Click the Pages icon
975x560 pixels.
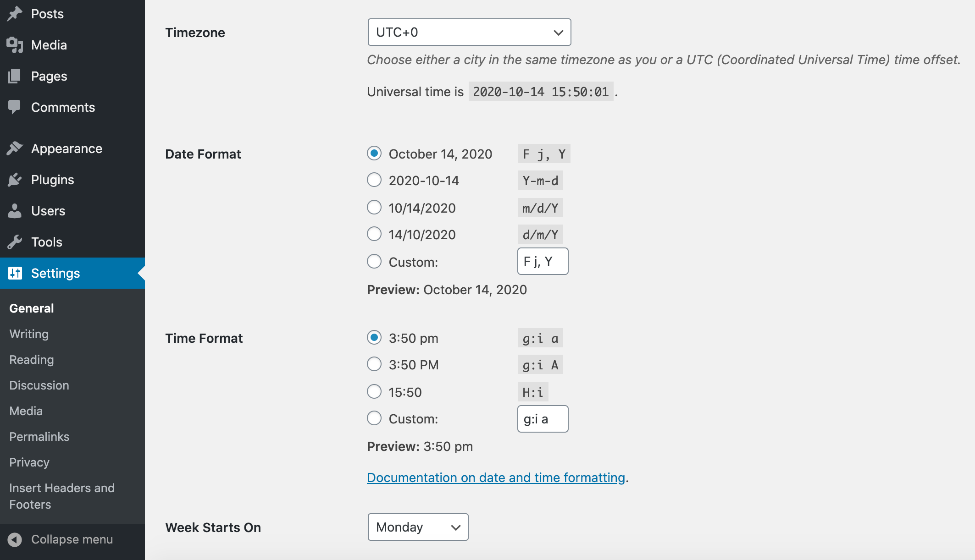pyautogui.click(x=15, y=76)
